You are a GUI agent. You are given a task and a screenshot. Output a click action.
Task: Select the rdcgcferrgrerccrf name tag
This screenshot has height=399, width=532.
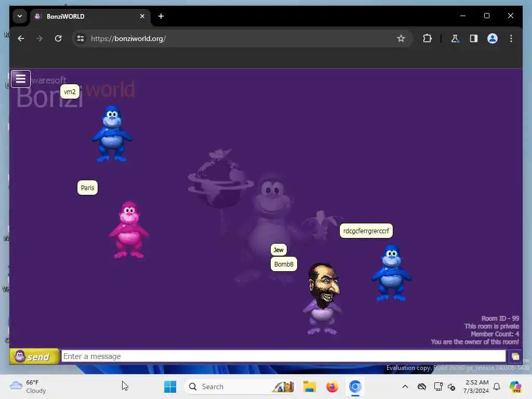[x=366, y=231]
